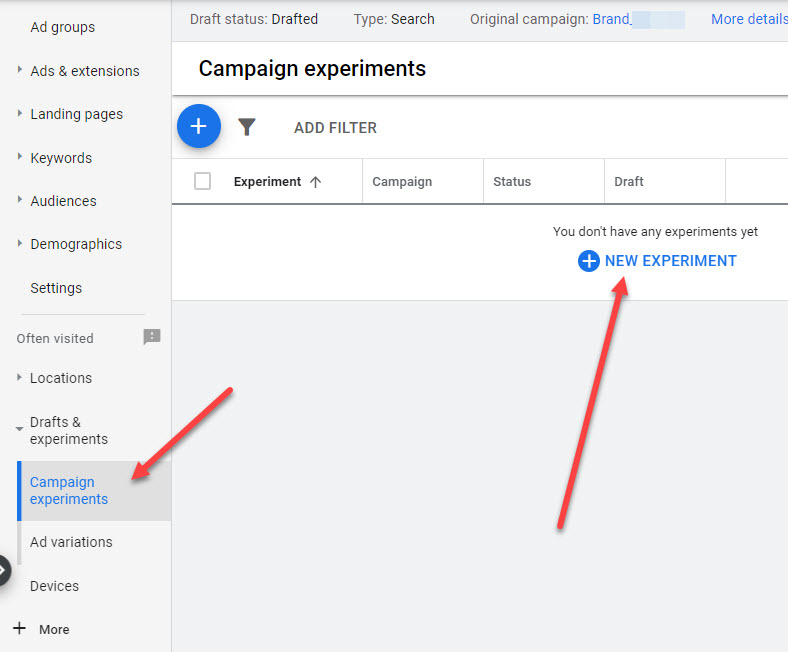Click the plus icon next to More

pos(19,629)
